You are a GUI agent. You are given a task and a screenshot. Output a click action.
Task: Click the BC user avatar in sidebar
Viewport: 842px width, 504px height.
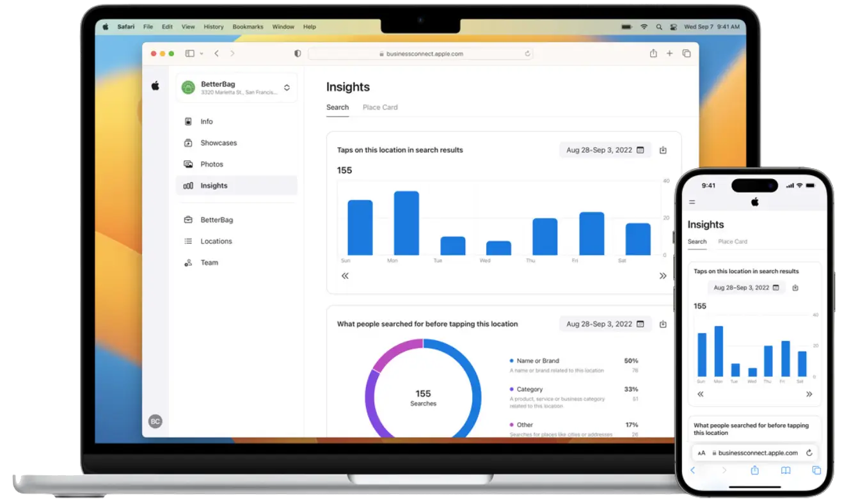pyautogui.click(x=155, y=421)
